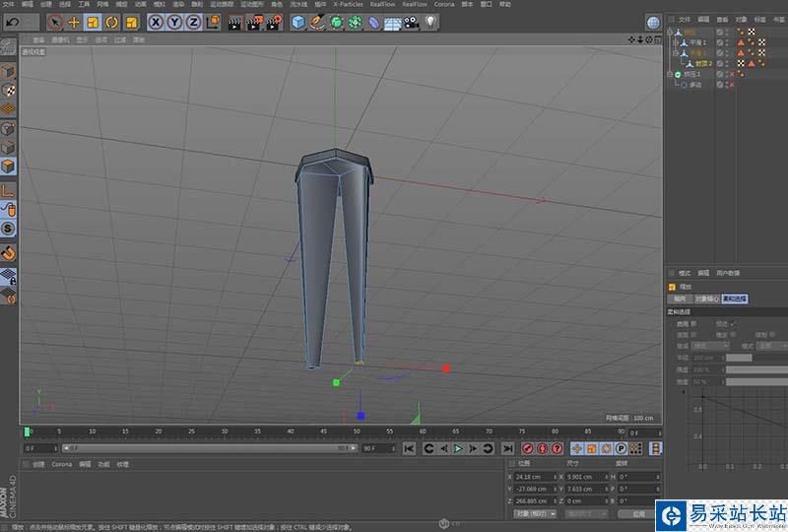Expand the 挤压.1 object tree node
This screenshot has width=788, height=532.
pyautogui.click(x=670, y=74)
